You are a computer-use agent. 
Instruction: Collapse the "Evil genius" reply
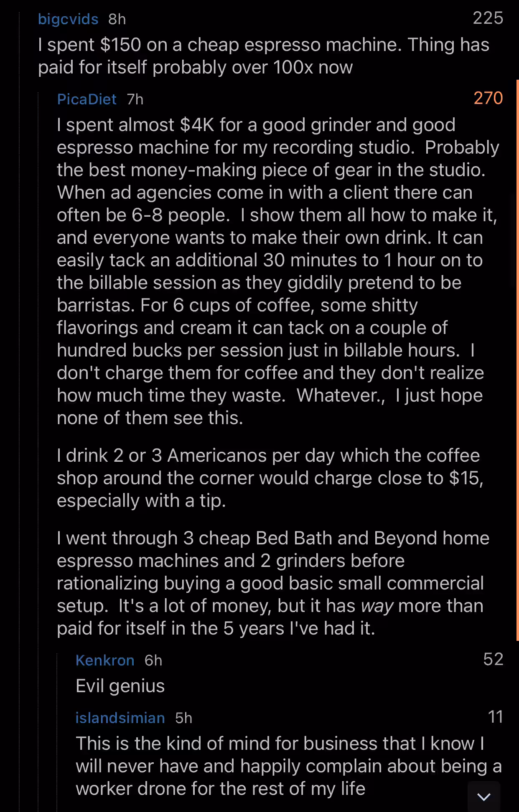pos(120,686)
